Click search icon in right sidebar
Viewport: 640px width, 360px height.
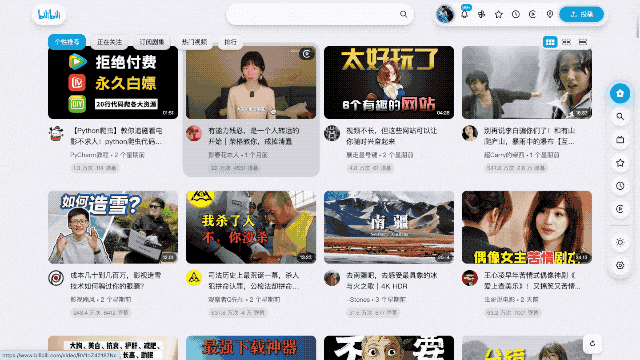pyautogui.click(x=620, y=117)
